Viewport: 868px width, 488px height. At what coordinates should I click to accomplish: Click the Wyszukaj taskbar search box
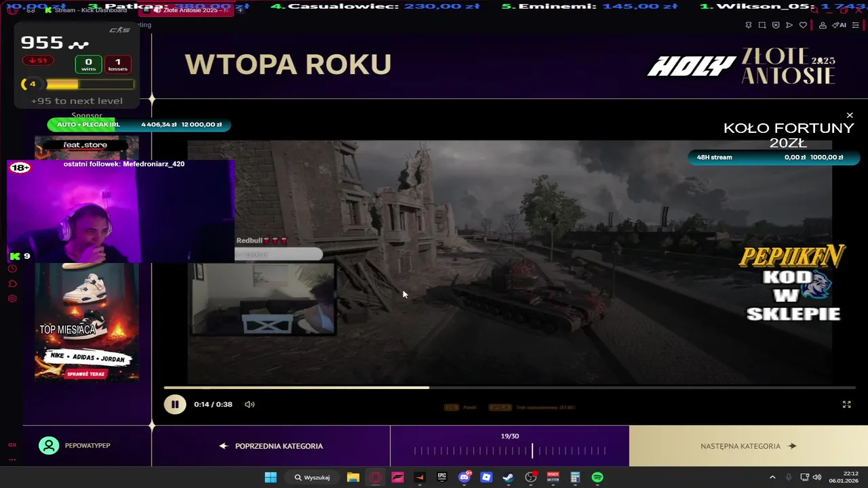(x=313, y=477)
